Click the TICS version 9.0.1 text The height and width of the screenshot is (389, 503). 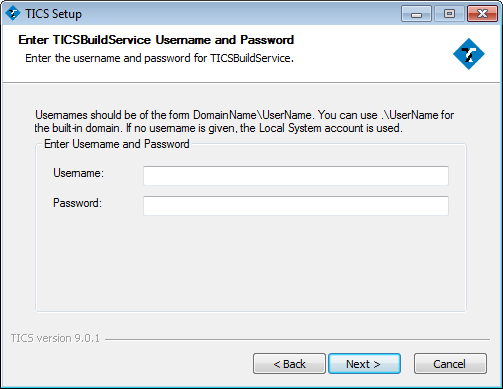click(x=55, y=338)
